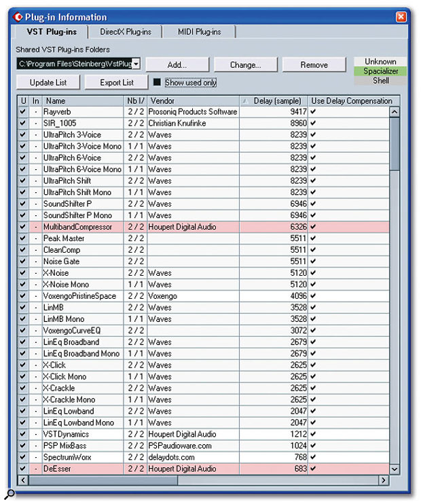421x504 pixels.
Task: Click the green Spacializer legend swatch
Action: click(x=380, y=71)
